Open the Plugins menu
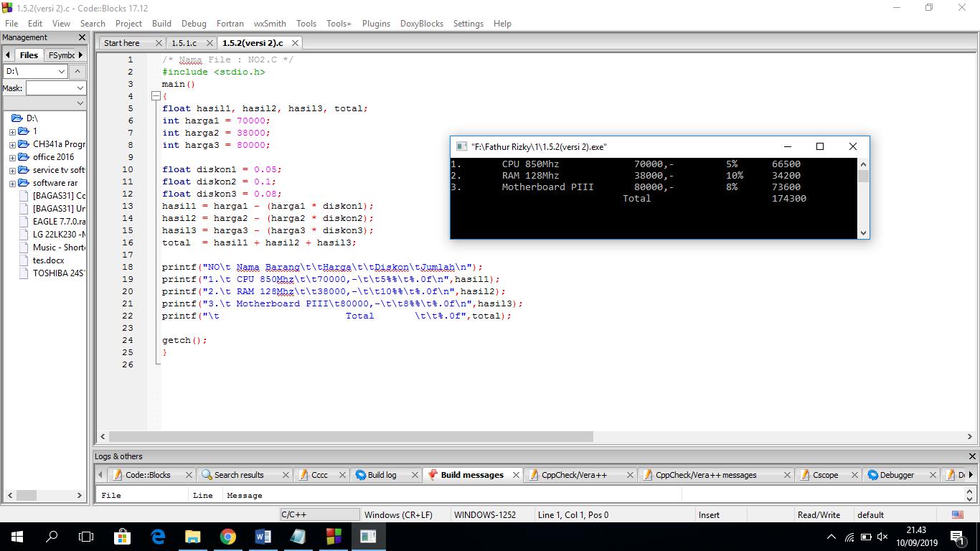The height and width of the screenshot is (551, 980). [376, 23]
